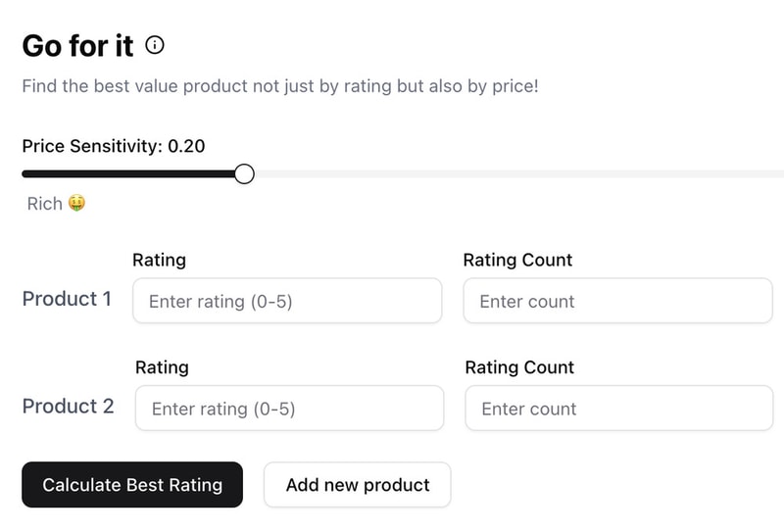This screenshot has width=784, height=532.
Task: Click the Rating Count label above Product 2
Action: coord(519,367)
